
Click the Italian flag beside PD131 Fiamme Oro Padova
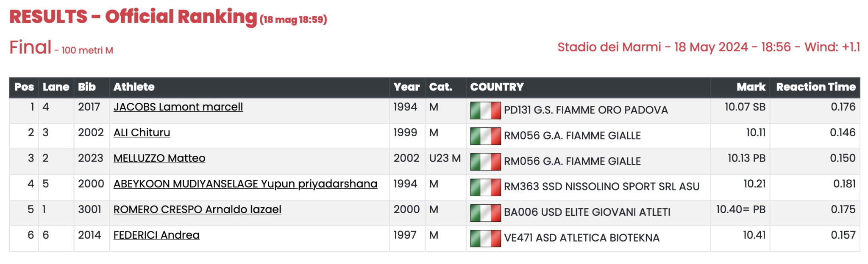485,111
